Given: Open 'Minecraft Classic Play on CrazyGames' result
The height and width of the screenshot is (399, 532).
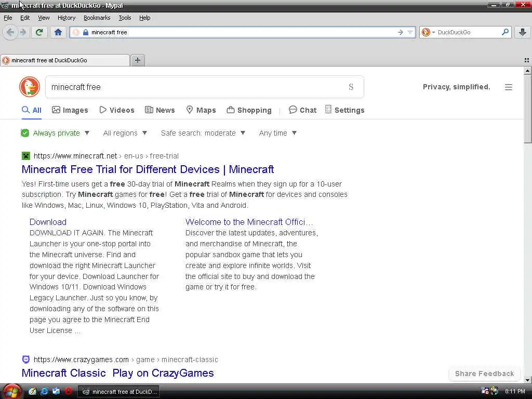Looking at the screenshot, I should [x=118, y=373].
